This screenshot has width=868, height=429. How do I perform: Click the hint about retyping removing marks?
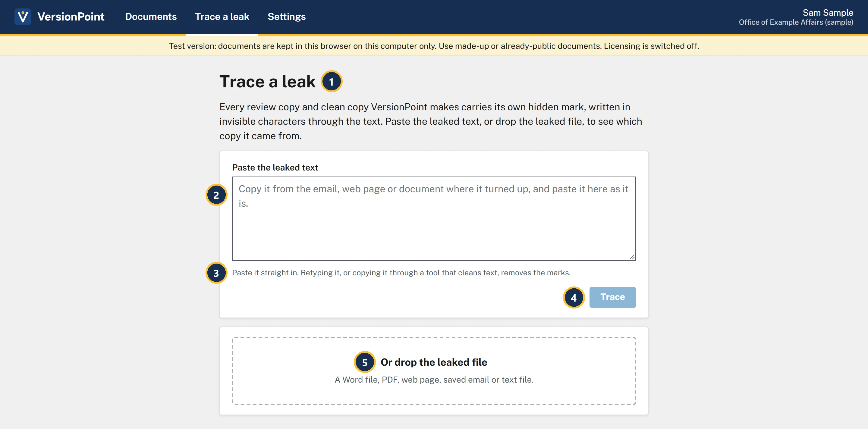pyautogui.click(x=401, y=272)
